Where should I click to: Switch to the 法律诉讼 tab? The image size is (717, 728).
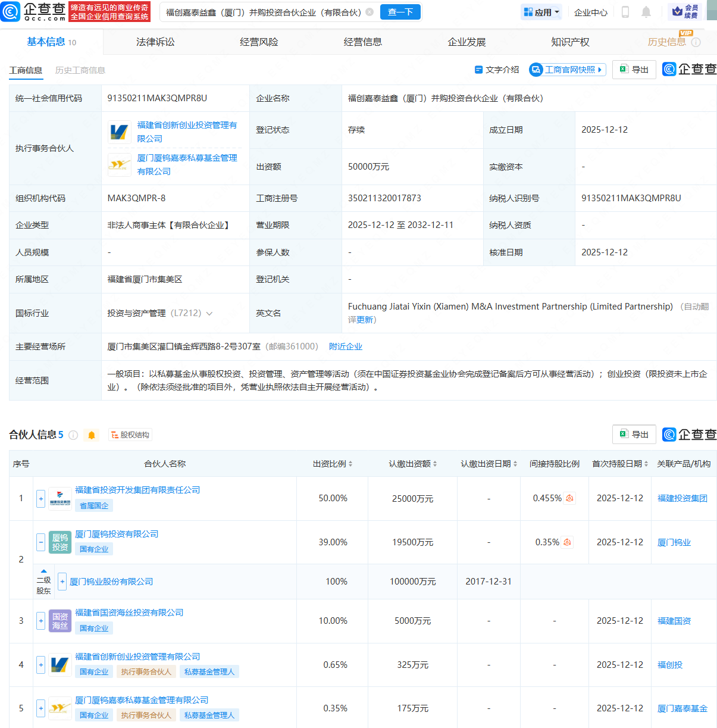pos(156,42)
